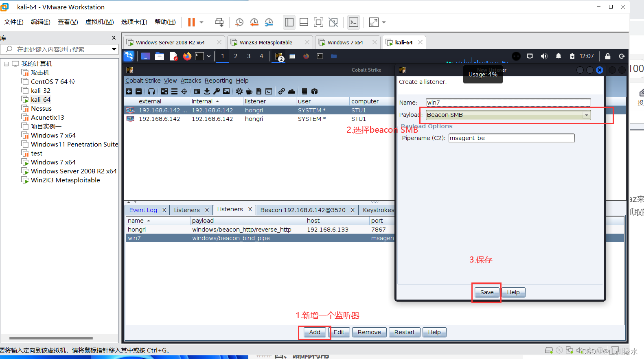Click Kali volume speaker icon
The image size is (644, 359).
544,56
